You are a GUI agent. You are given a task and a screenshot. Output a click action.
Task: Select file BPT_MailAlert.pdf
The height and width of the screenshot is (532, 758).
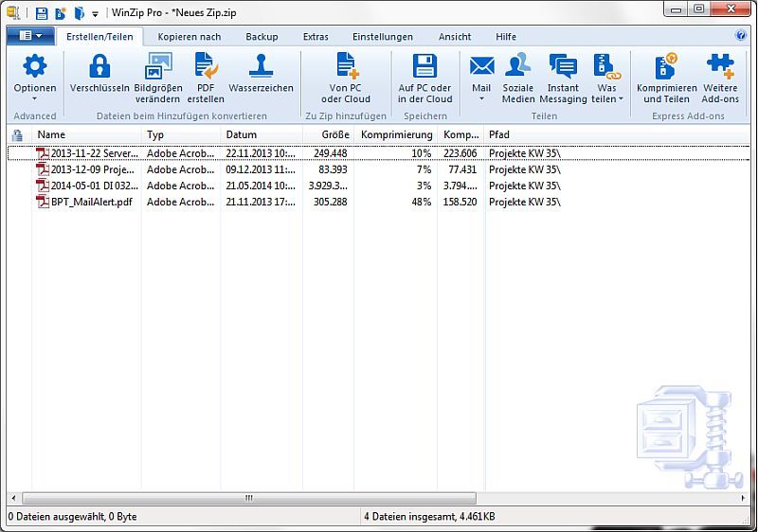pos(91,202)
